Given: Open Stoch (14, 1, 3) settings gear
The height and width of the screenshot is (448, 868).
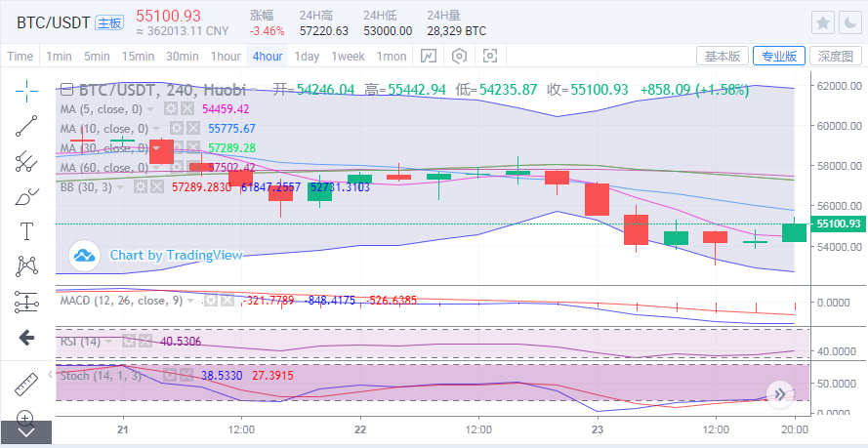Looking at the screenshot, I should [x=169, y=376].
